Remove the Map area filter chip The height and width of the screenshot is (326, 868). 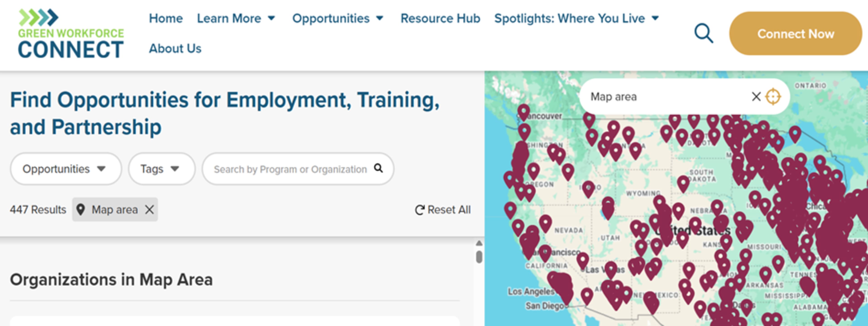[150, 210]
